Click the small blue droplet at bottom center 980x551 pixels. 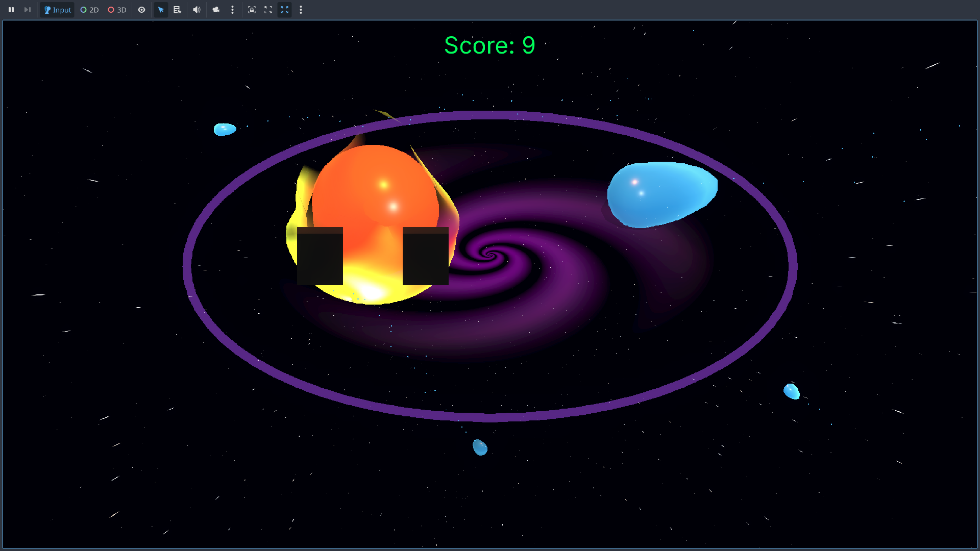point(480,447)
